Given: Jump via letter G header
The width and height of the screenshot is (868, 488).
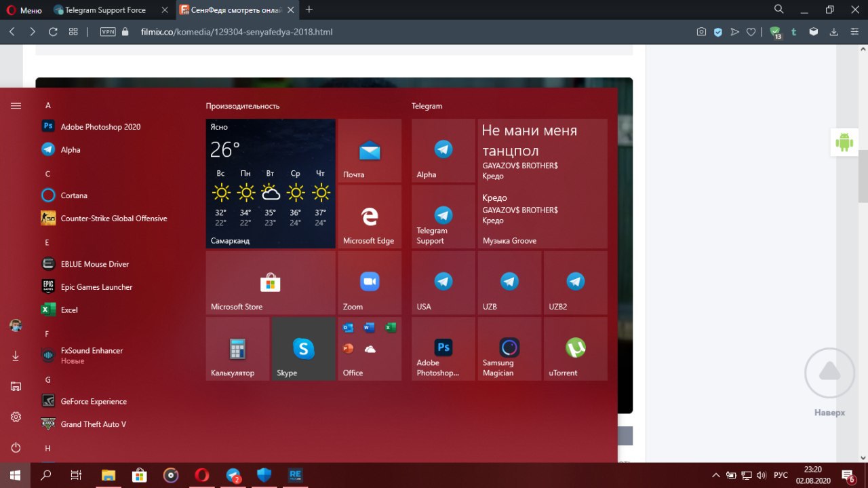Looking at the screenshot, I should (48, 379).
